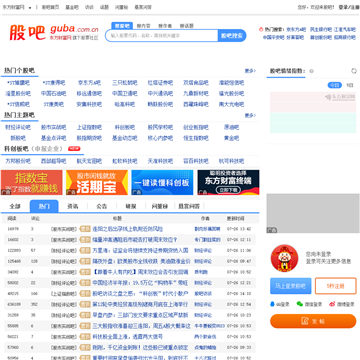Open post starting 科技股全面上涨
The image size is (360, 360).
128,337
